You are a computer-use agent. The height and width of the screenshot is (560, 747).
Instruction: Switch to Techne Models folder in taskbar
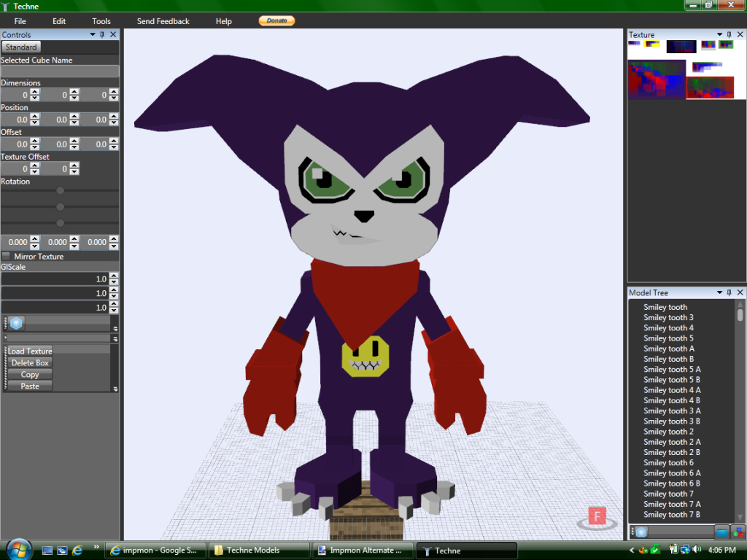click(x=259, y=551)
